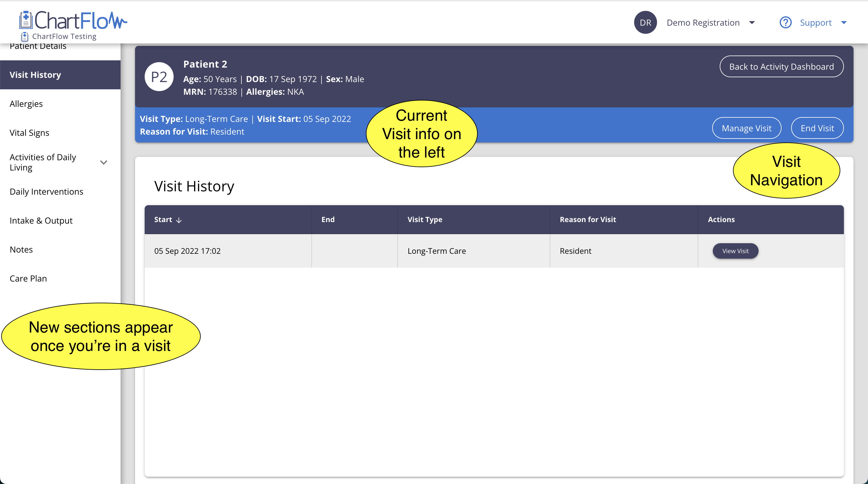The width and height of the screenshot is (868, 484).
Task: Click the P2 patient avatar
Action: (159, 77)
